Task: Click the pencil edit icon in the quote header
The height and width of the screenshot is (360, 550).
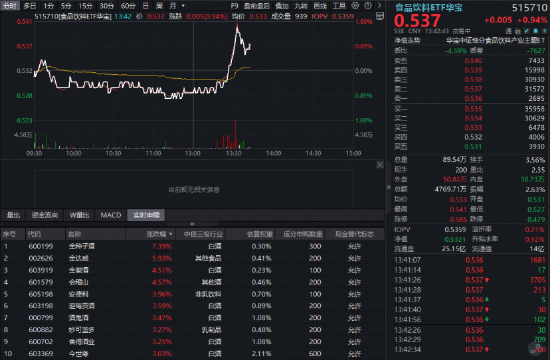Action: pos(526,31)
